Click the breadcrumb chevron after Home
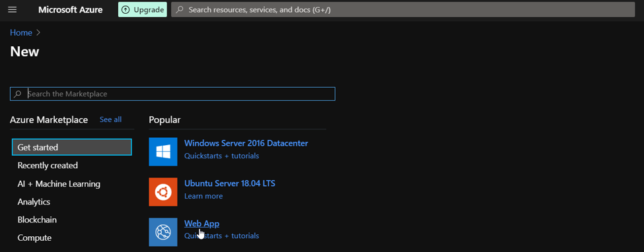 (x=38, y=33)
